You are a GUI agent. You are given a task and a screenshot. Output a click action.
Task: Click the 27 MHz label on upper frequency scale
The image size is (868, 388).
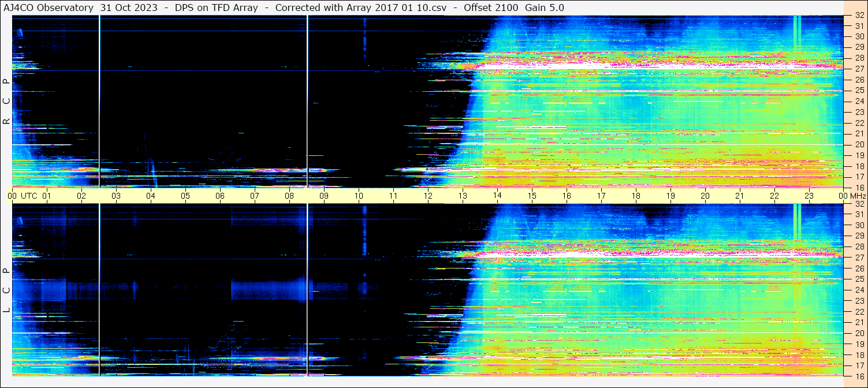click(x=859, y=69)
